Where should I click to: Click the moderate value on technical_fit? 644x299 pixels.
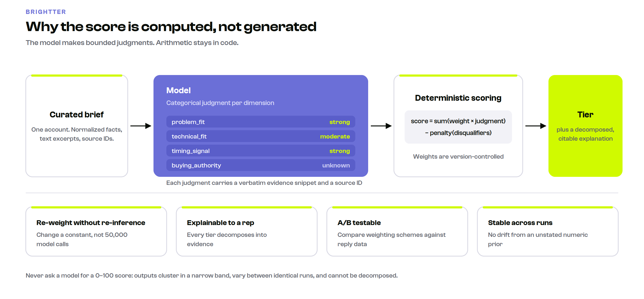[x=335, y=136]
